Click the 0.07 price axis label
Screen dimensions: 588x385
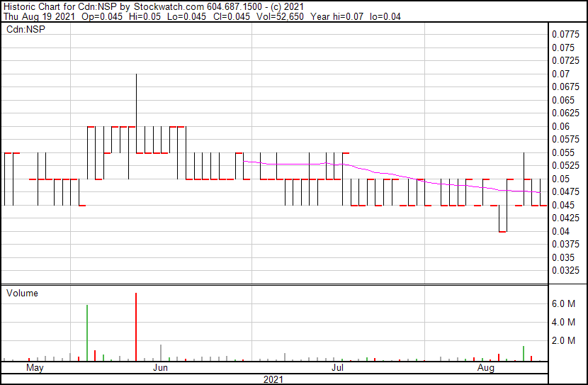point(560,74)
